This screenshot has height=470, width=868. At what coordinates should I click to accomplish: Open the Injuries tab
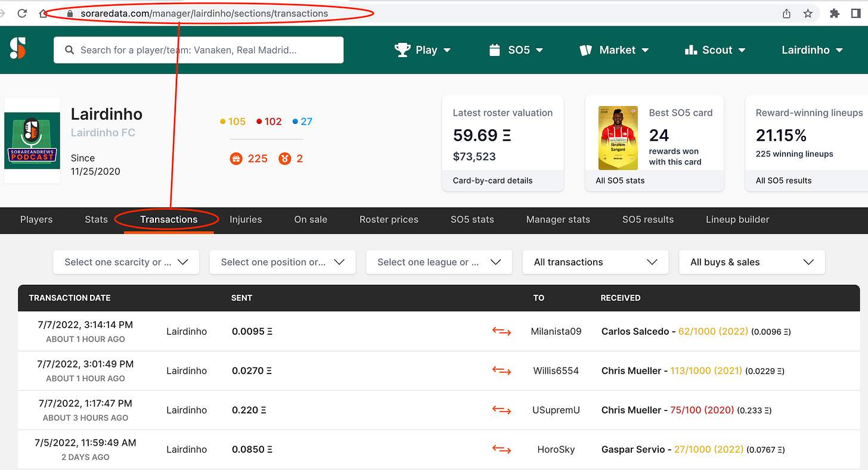(x=246, y=219)
